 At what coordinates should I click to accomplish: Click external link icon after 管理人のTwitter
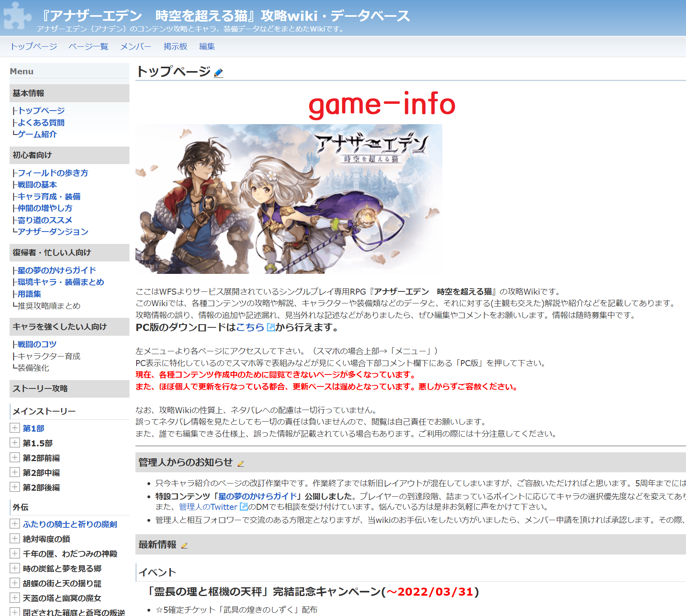[x=244, y=507]
